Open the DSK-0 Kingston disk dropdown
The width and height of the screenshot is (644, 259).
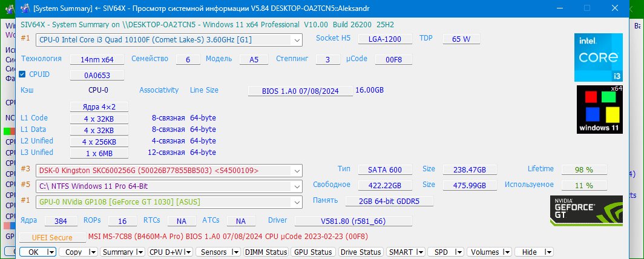pos(297,171)
